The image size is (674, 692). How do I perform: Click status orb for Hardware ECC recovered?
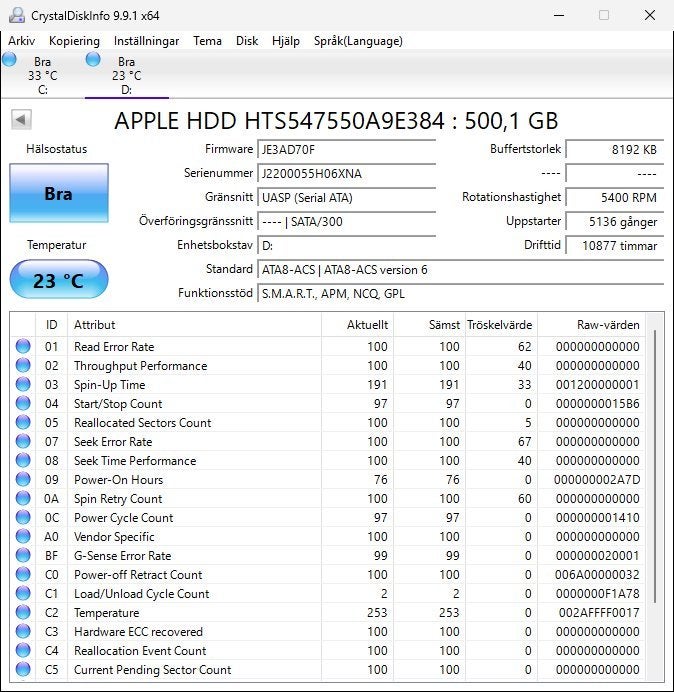click(23, 631)
